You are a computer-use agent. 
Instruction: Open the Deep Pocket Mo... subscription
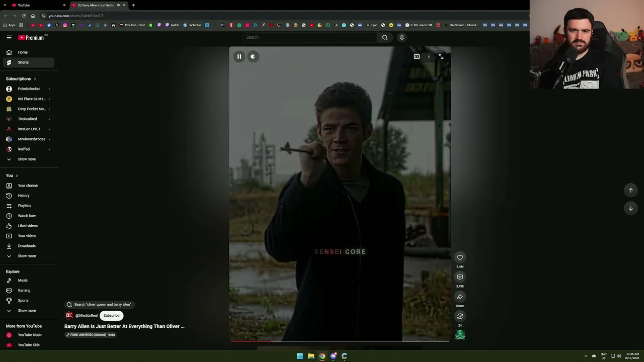29,109
